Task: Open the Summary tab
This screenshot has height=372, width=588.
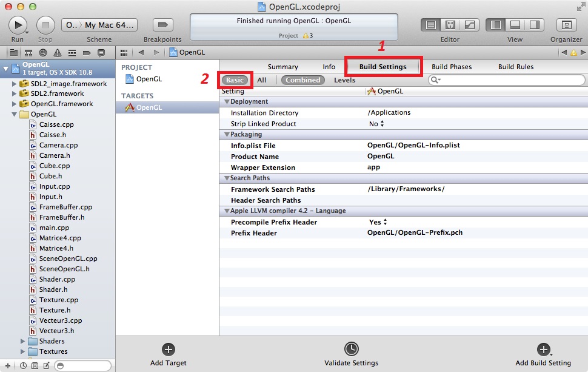Action: [283, 67]
